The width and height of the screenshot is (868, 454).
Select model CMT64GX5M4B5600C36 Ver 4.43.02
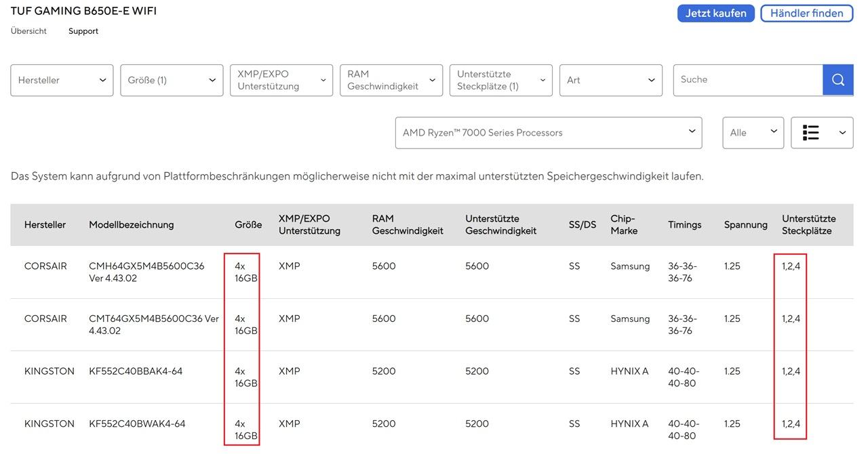(154, 325)
